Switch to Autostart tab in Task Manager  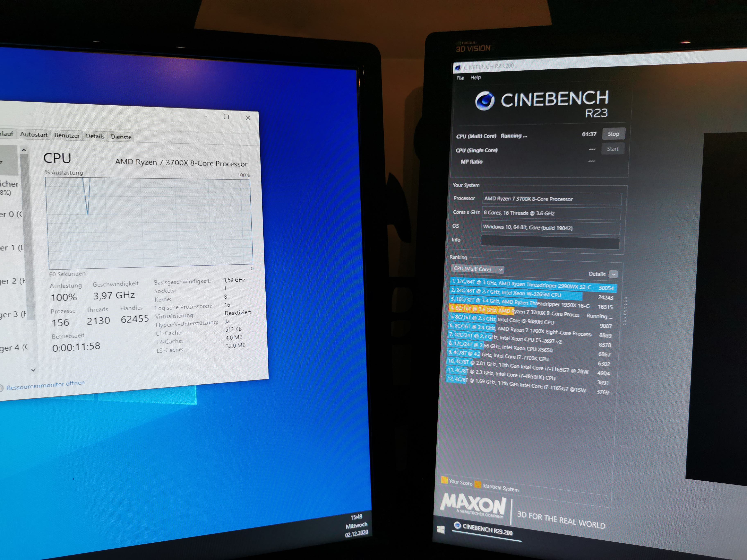34,134
